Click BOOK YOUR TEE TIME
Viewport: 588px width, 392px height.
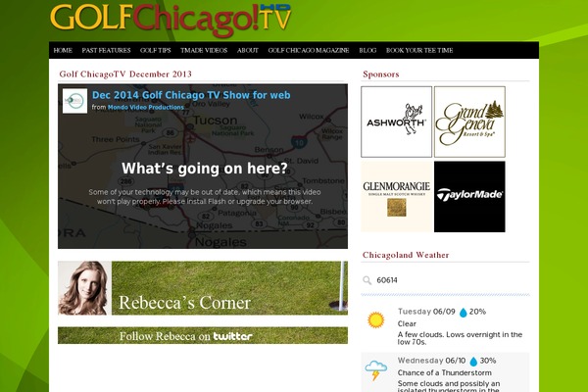[419, 50]
